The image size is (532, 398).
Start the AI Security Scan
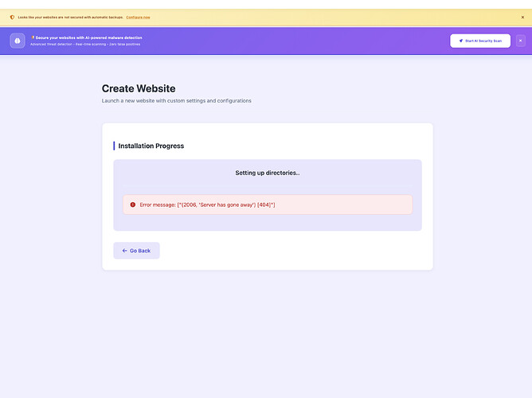pyautogui.click(x=480, y=41)
